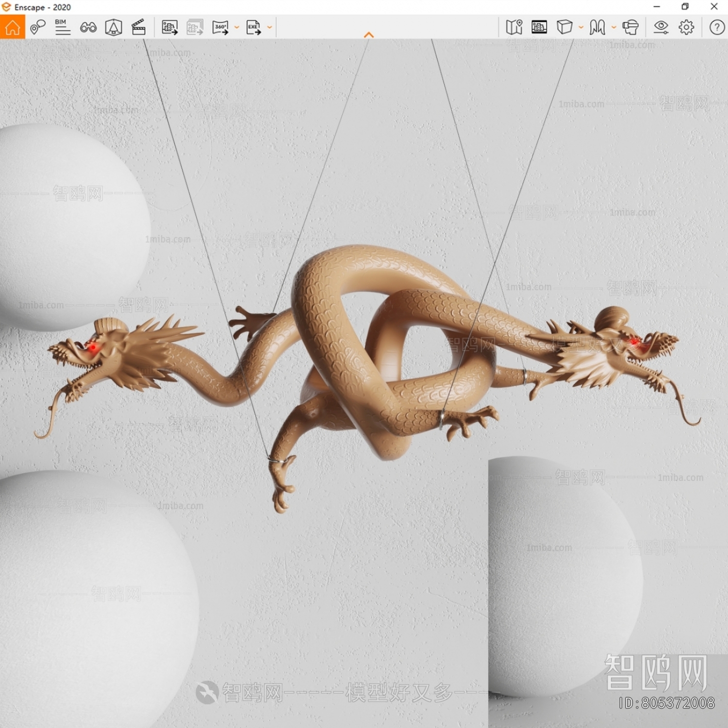Expand the projection mode dropdown arrow
This screenshot has height=728, width=728.
(581, 27)
